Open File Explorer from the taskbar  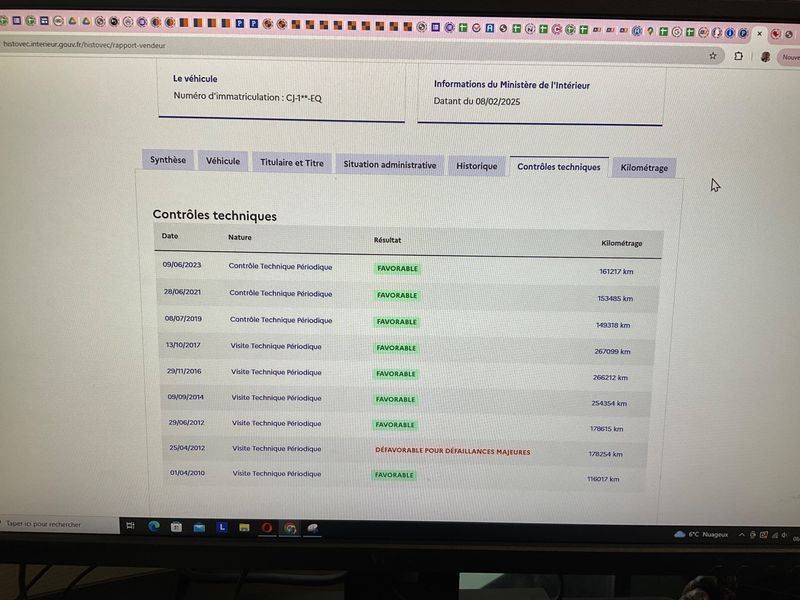(x=244, y=528)
